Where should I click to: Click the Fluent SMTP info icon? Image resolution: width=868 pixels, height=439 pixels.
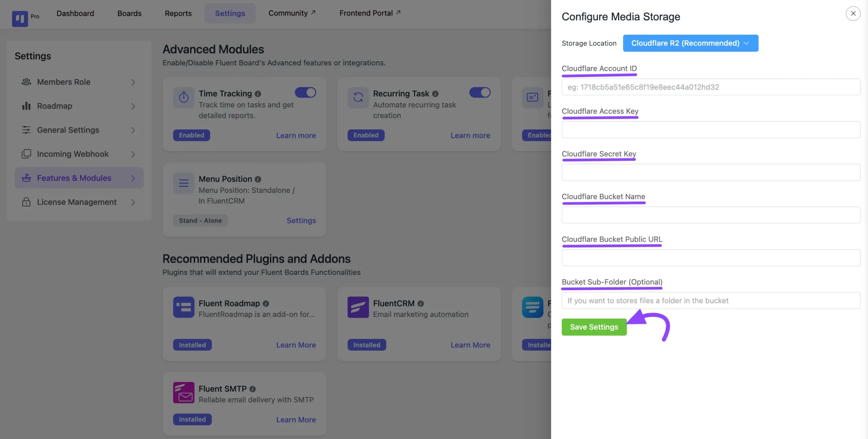(x=253, y=389)
